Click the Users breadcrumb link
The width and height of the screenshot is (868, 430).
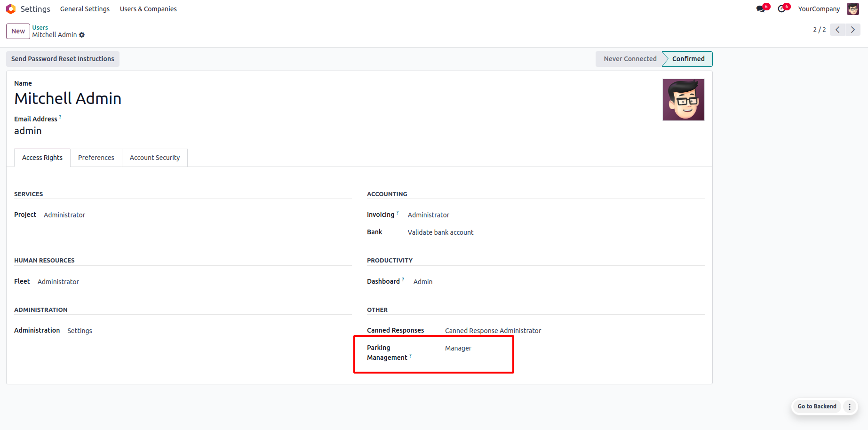40,27
